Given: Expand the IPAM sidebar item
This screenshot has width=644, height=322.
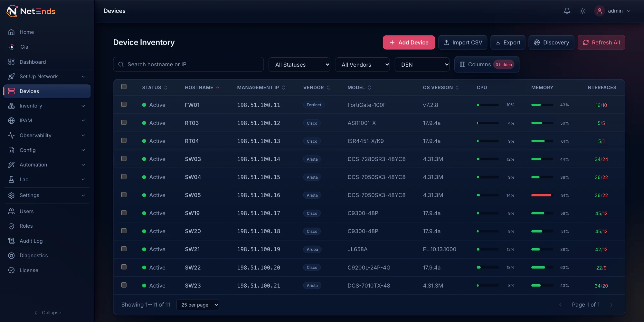Looking at the screenshot, I should coord(47,121).
